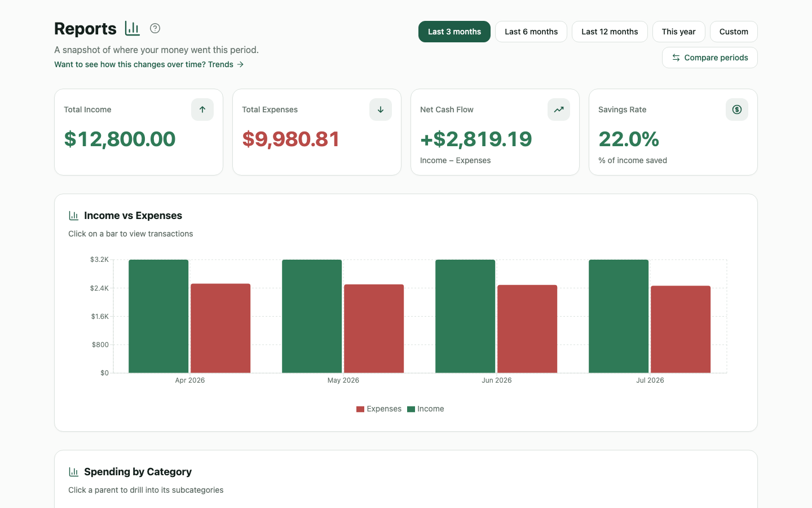The height and width of the screenshot is (508, 812).
Task: Click the Jul 2026 expenses bar
Action: (681, 329)
